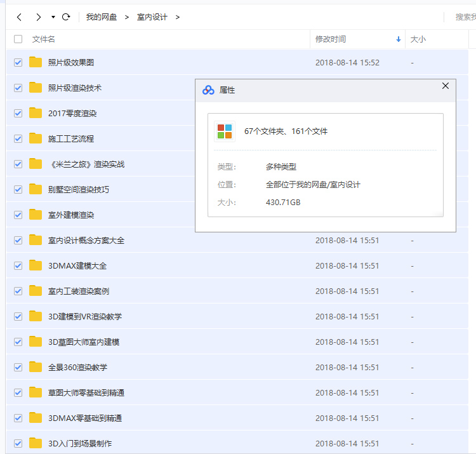Uncheck the 别墅空间渲染技巧 checkbox

pos(18,189)
